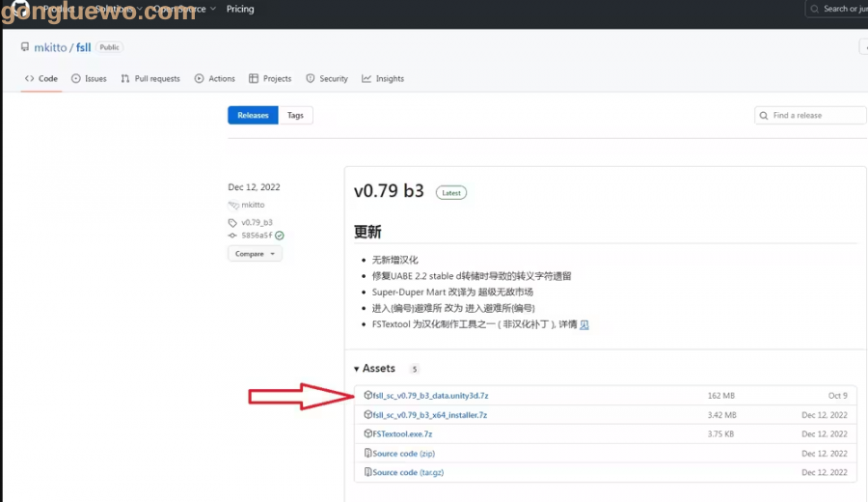The height and width of the screenshot is (502, 868).
Task: Click the magnifier icon in Find a release
Action: [764, 115]
